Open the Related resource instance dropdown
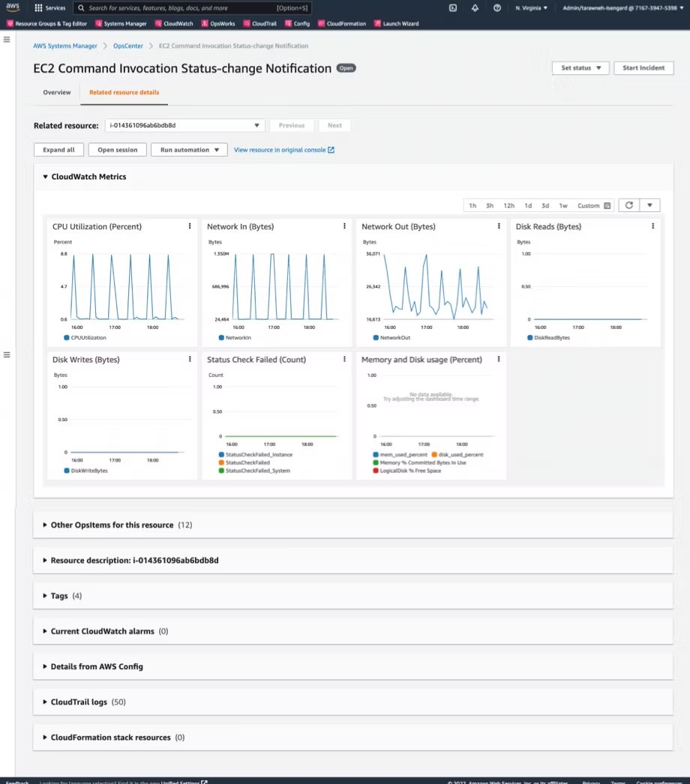This screenshot has width=690, height=784. [x=184, y=125]
